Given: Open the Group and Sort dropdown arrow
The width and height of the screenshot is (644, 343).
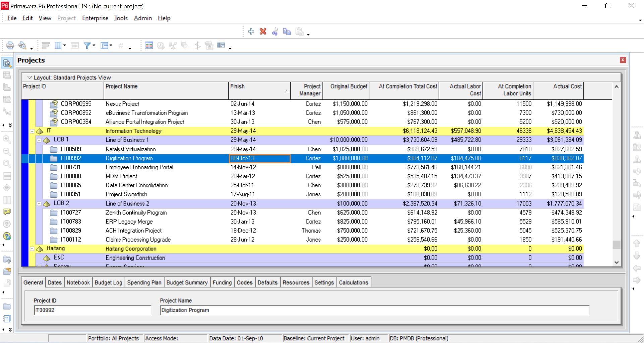Looking at the screenshot, I should click(111, 45).
